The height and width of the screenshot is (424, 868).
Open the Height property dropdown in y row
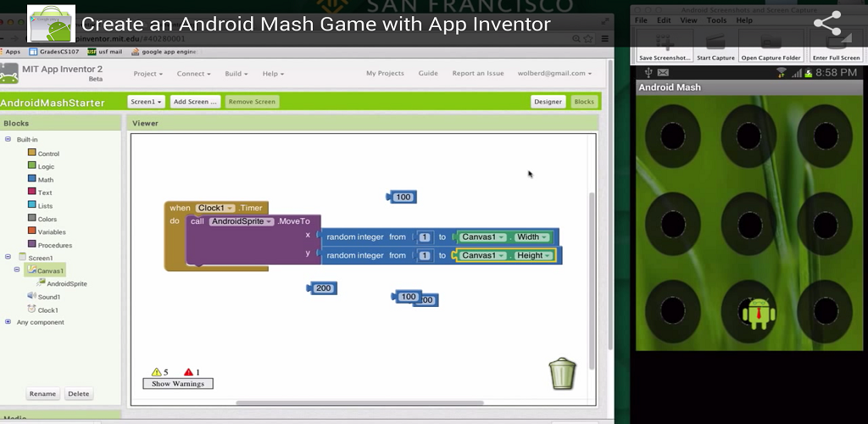pyautogui.click(x=534, y=255)
